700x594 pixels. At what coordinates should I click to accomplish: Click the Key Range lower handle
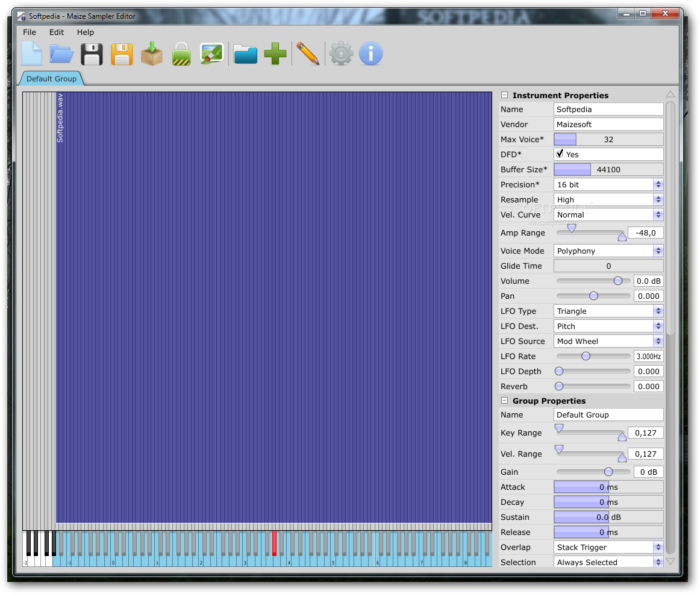[559, 428]
